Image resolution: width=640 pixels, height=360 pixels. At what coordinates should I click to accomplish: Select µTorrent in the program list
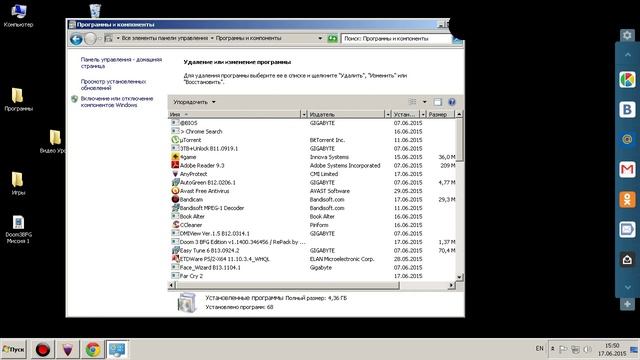(313, 140)
